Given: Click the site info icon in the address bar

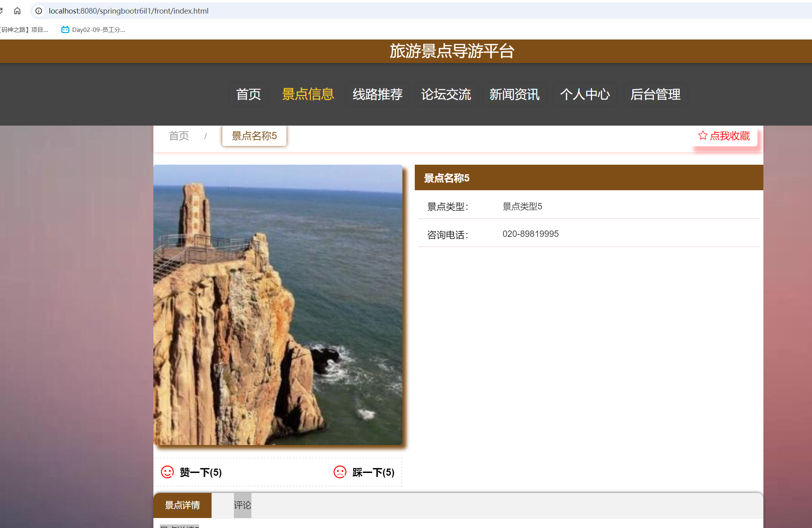Looking at the screenshot, I should pos(38,11).
